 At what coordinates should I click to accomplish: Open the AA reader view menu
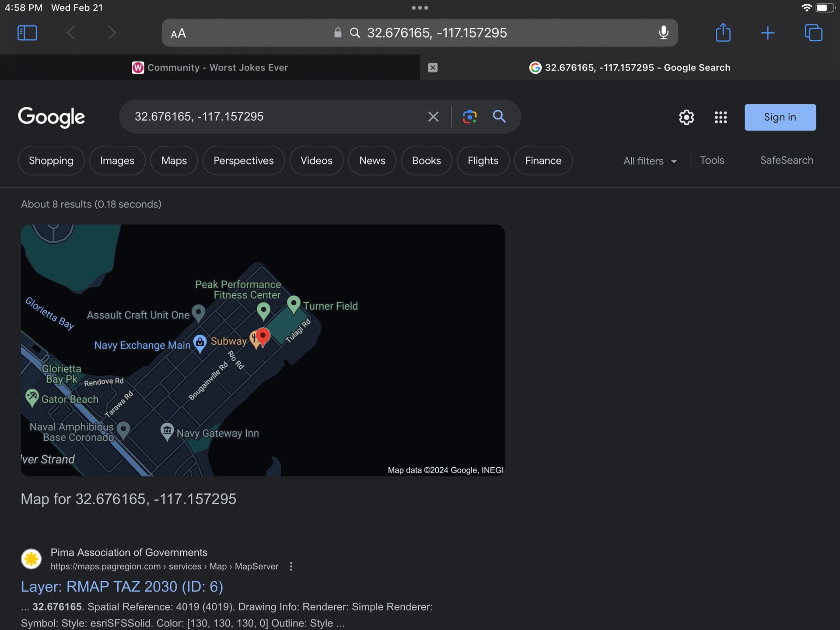pos(178,33)
